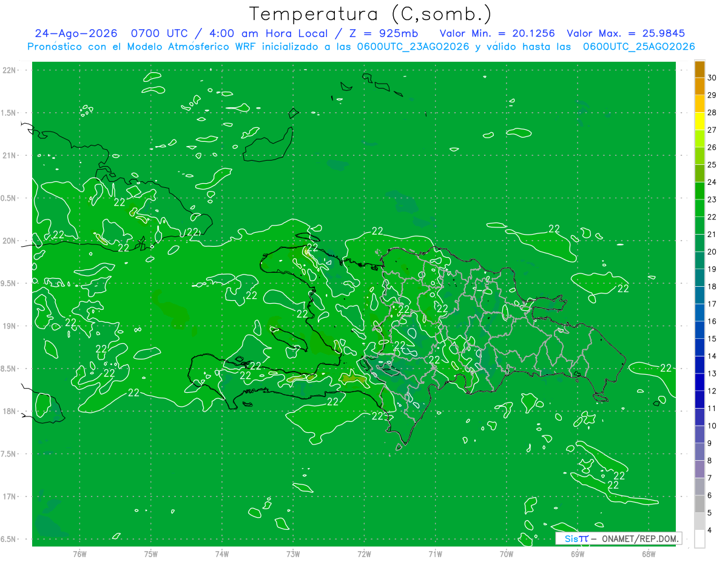Click latitude axis label "21N"
This screenshot has width=728, height=562.
pyautogui.click(x=9, y=156)
